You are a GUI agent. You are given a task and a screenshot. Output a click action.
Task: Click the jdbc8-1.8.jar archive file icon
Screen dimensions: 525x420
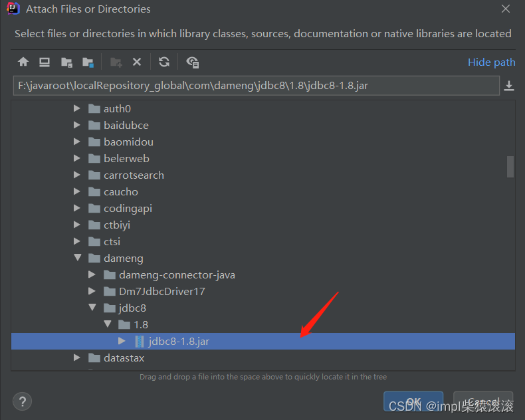tap(140, 342)
